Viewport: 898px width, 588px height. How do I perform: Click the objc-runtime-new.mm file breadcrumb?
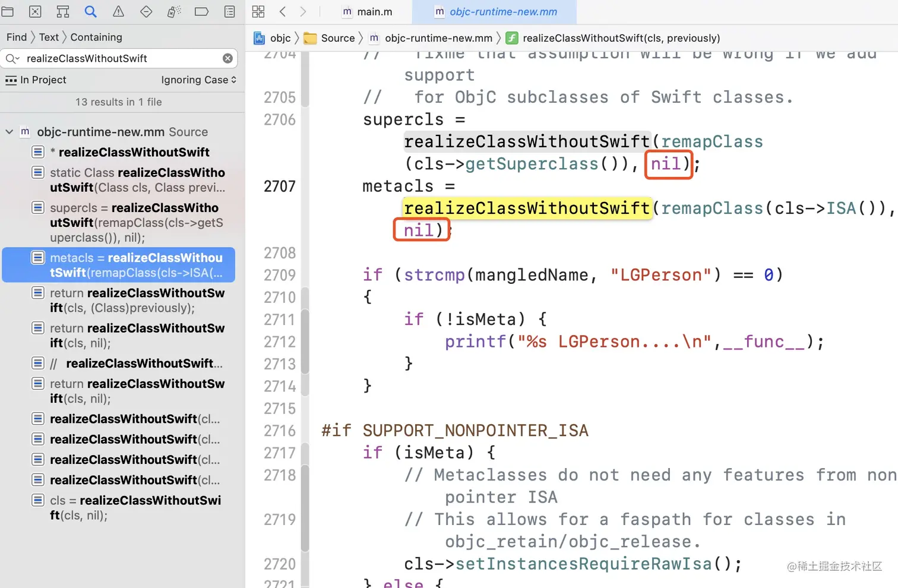431,38
